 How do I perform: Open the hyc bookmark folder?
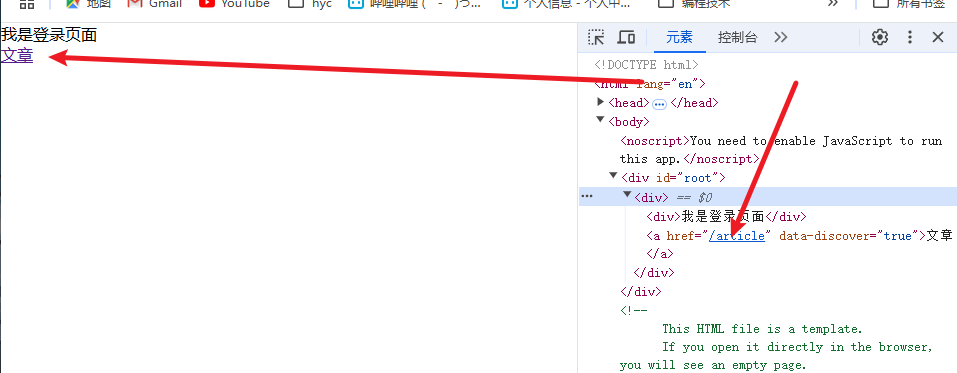click(x=310, y=4)
